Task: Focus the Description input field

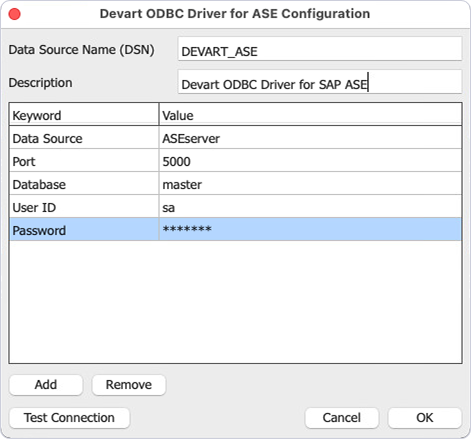Action: point(320,82)
